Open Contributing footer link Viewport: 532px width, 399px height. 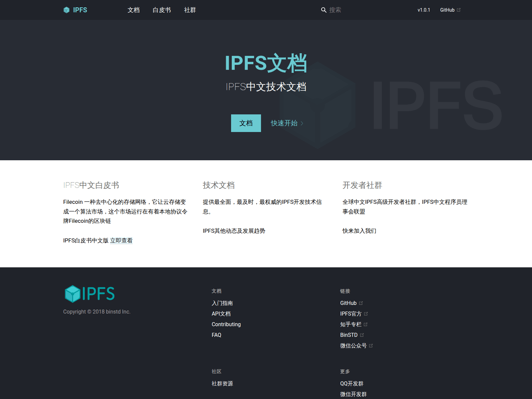pos(226,325)
